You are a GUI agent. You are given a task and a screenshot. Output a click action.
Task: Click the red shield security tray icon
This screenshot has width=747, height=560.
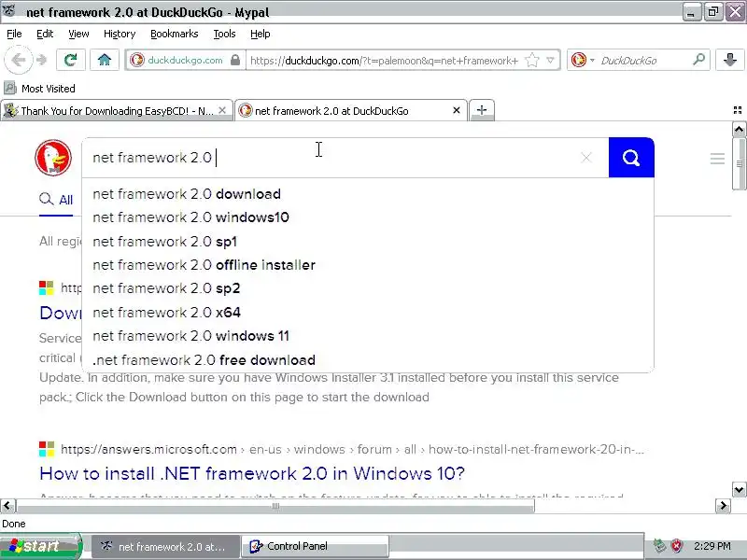676,546
